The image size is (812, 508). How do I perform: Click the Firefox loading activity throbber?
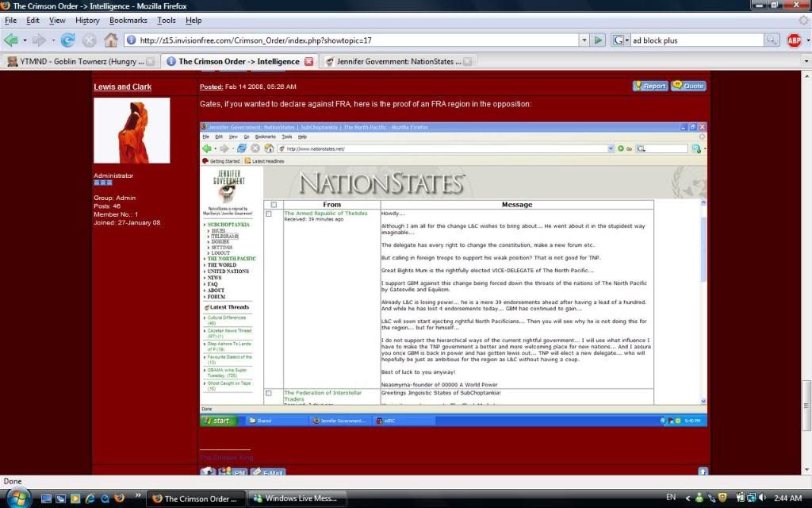tap(803, 20)
